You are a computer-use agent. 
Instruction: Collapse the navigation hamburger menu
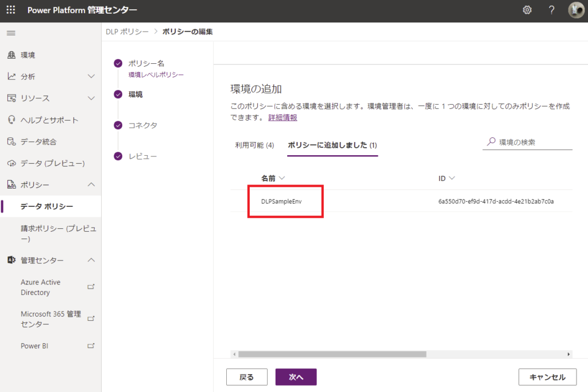[11, 33]
